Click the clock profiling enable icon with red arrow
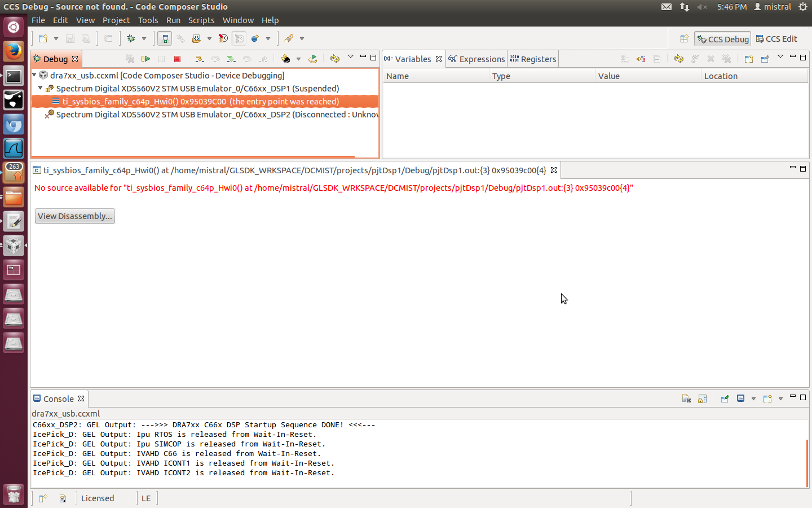 tap(223, 39)
